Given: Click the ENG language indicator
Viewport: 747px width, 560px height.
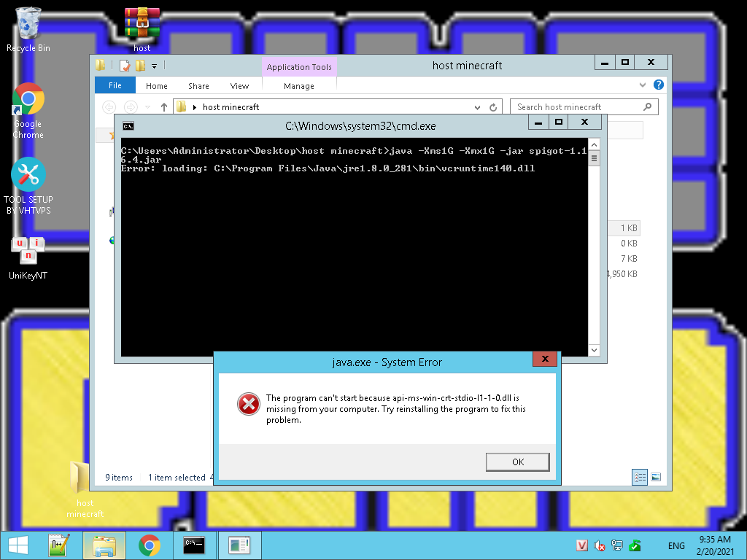Looking at the screenshot, I should [676, 545].
